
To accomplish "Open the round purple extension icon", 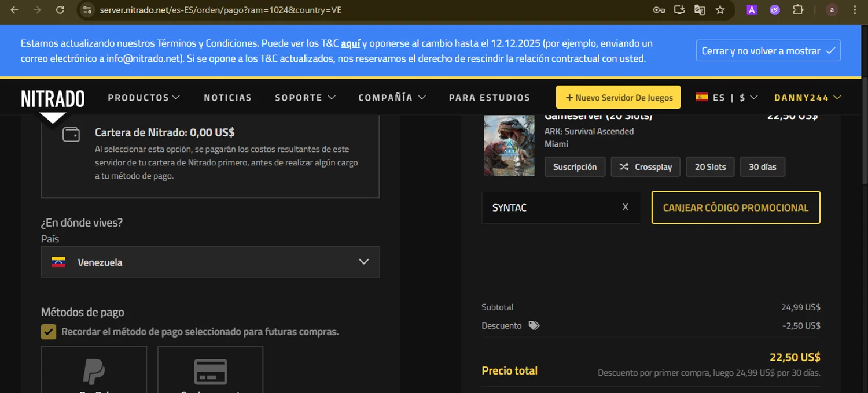I will click(x=775, y=10).
